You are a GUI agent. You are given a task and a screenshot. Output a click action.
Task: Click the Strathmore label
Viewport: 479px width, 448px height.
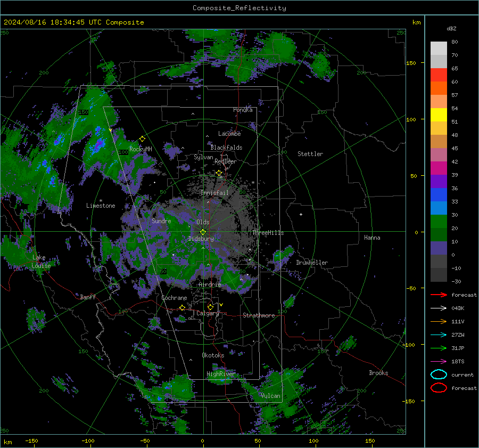click(x=259, y=315)
